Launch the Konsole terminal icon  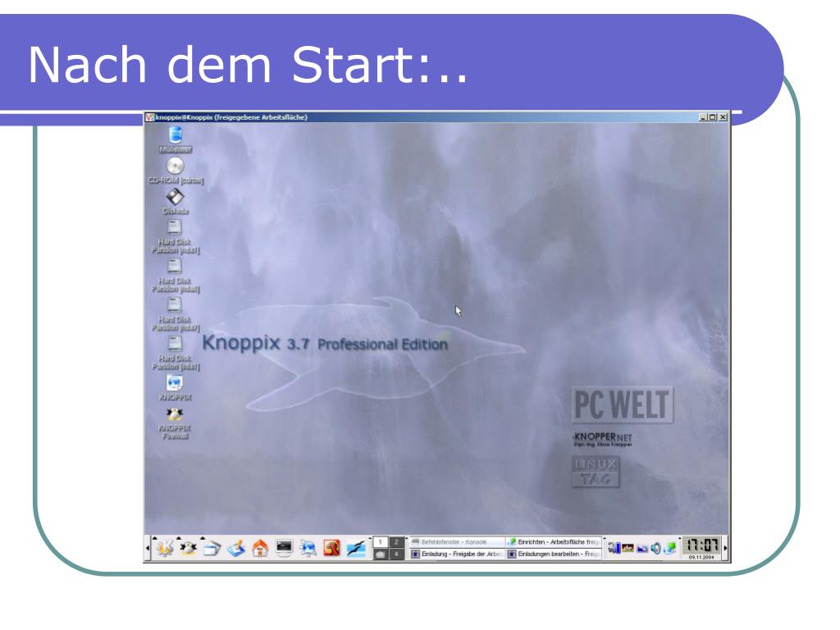tap(284, 549)
